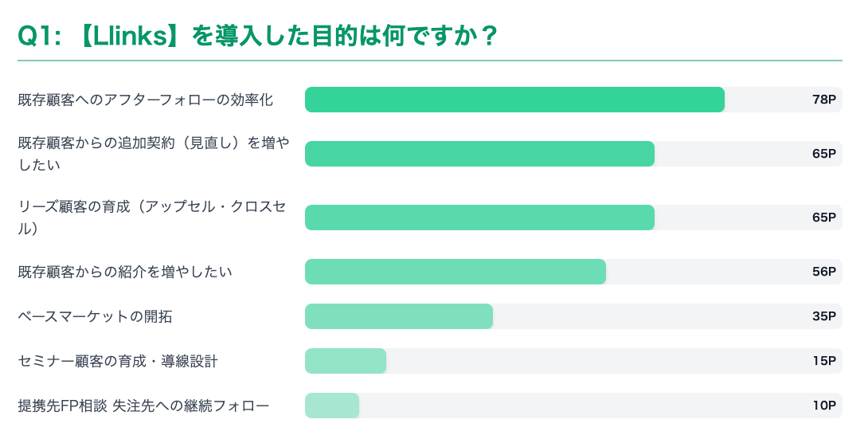Click the 既存顧客からの紹介を増やしたい label

point(125,272)
